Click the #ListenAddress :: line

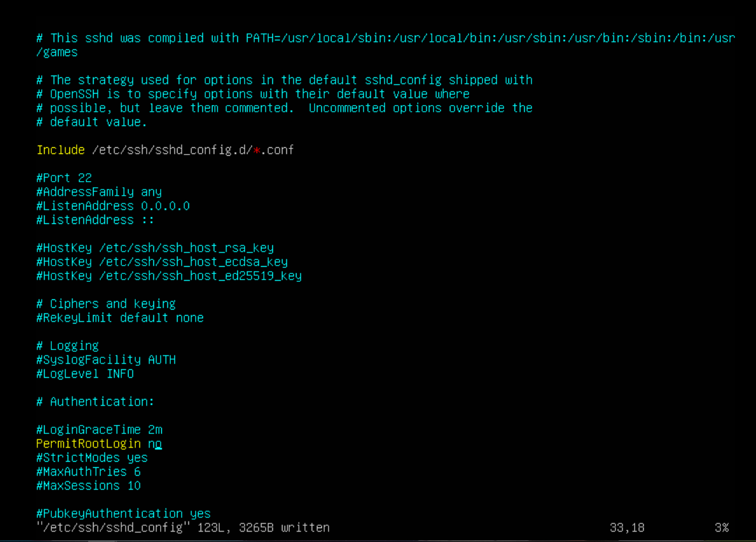(x=95, y=220)
